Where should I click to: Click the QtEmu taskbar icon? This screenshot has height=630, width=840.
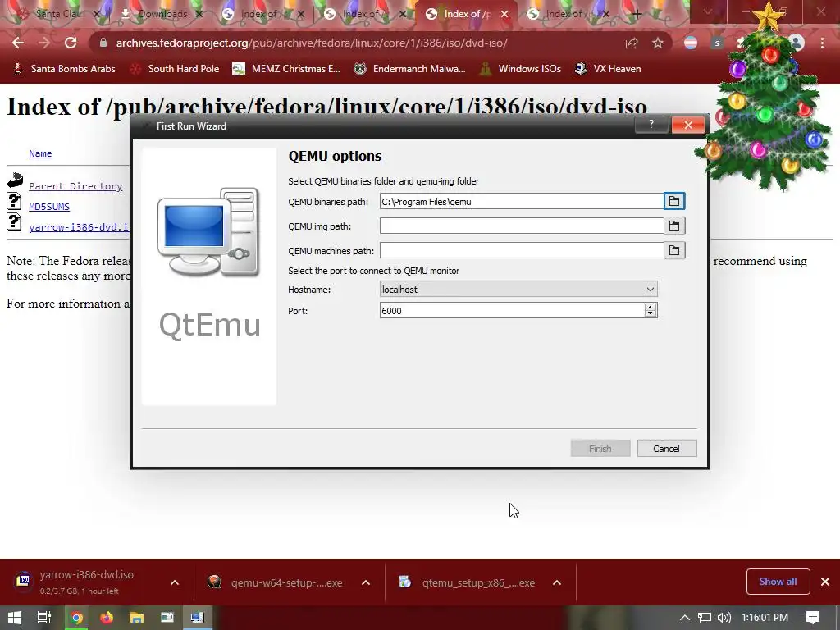click(197, 618)
